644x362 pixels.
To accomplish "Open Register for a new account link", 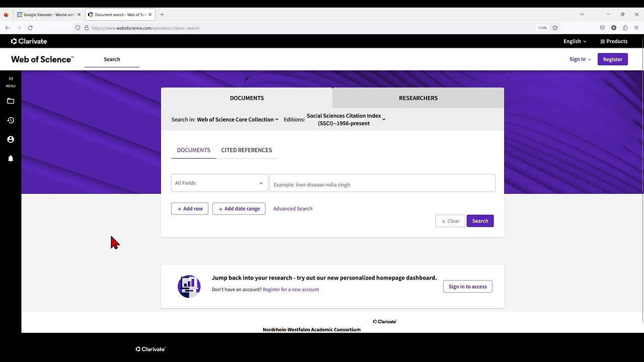I will point(291,290).
